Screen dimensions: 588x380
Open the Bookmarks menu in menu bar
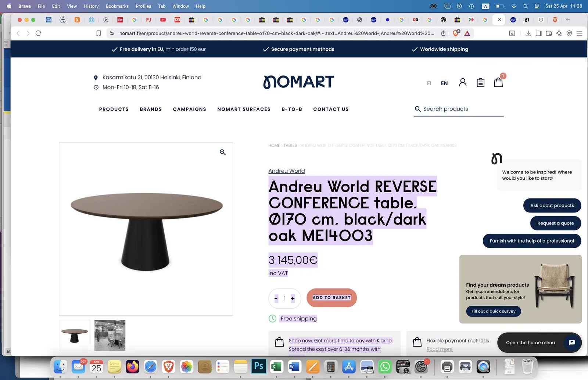tap(117, 6)
